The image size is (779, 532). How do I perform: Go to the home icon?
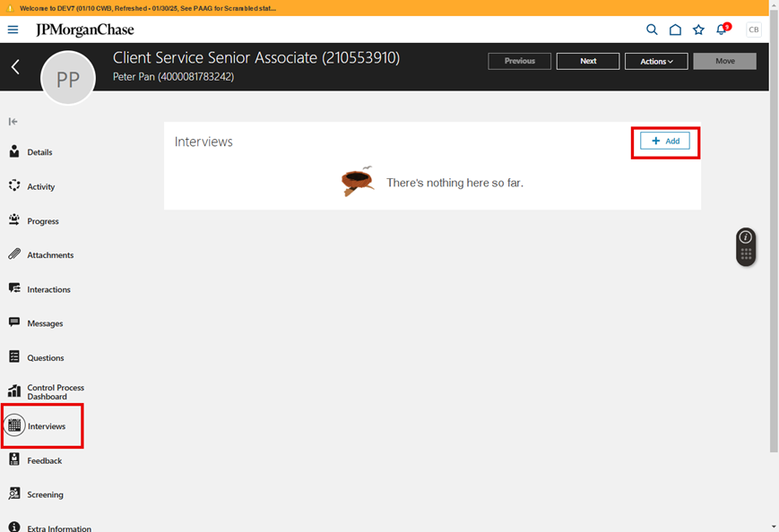point(675,30)
